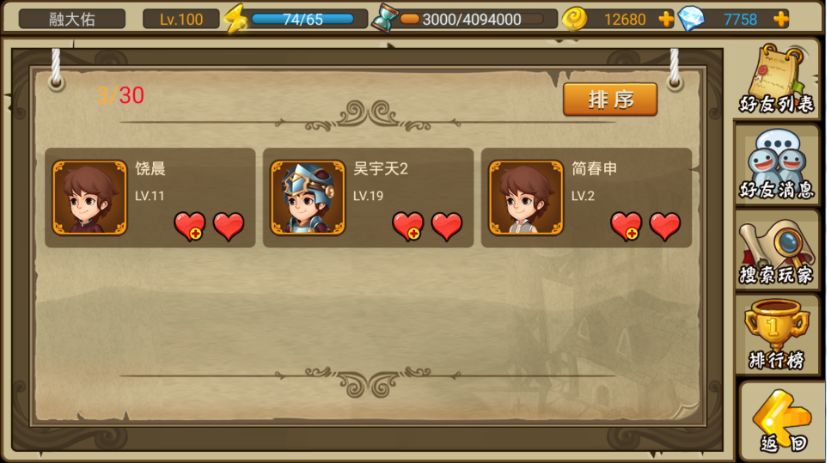The height and width of the screenshot is (463, 827).
Task: Select 饶晨 avatar portrait
Action: (90, 198)
